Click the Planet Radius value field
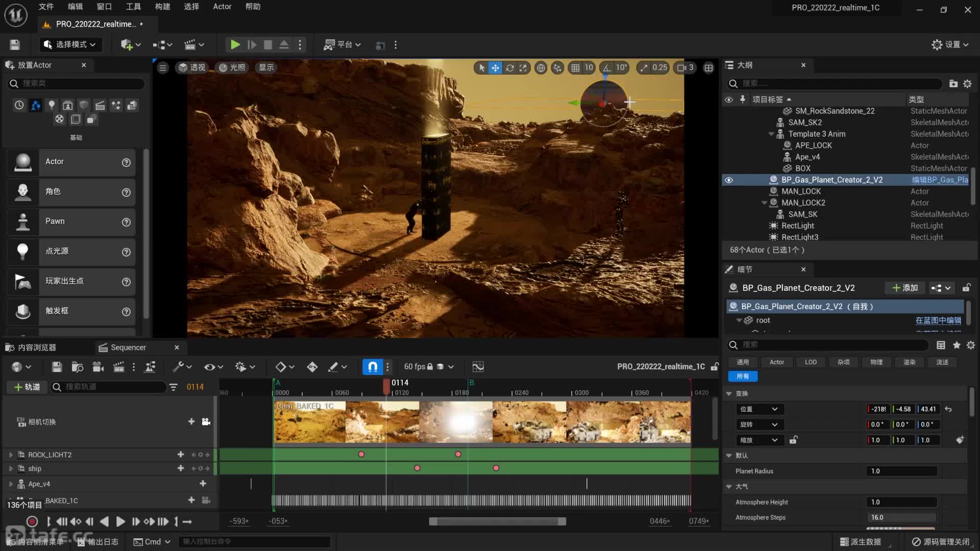 (x=901, y=471)
